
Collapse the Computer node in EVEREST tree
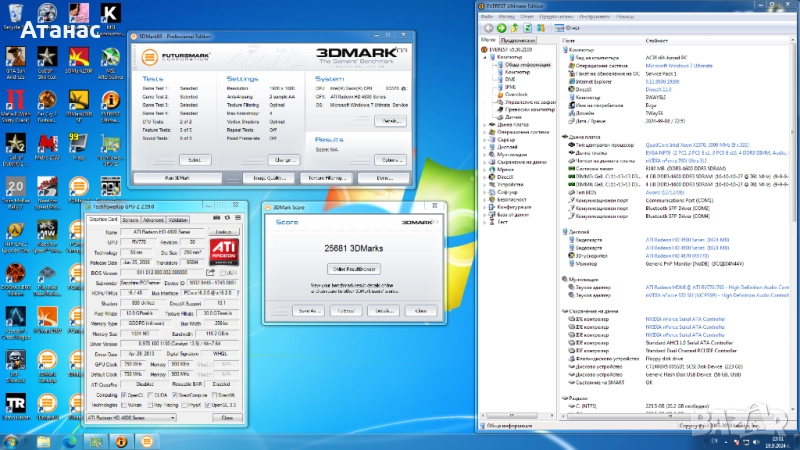[x=486, y=57]
